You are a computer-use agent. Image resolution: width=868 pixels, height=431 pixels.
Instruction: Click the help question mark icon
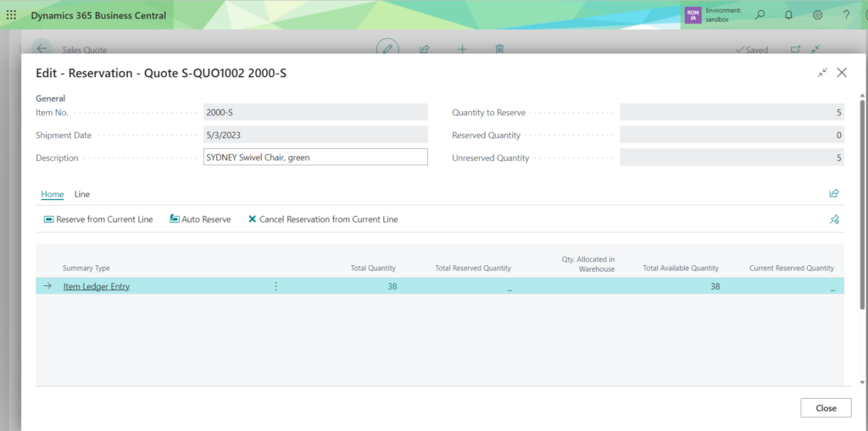point(846,15)
